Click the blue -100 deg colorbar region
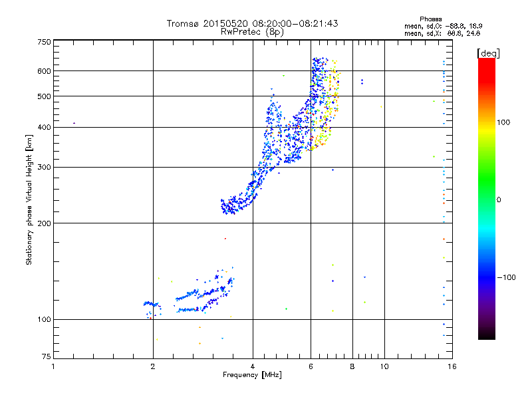The image size is (532, 399). click(487, 277)
